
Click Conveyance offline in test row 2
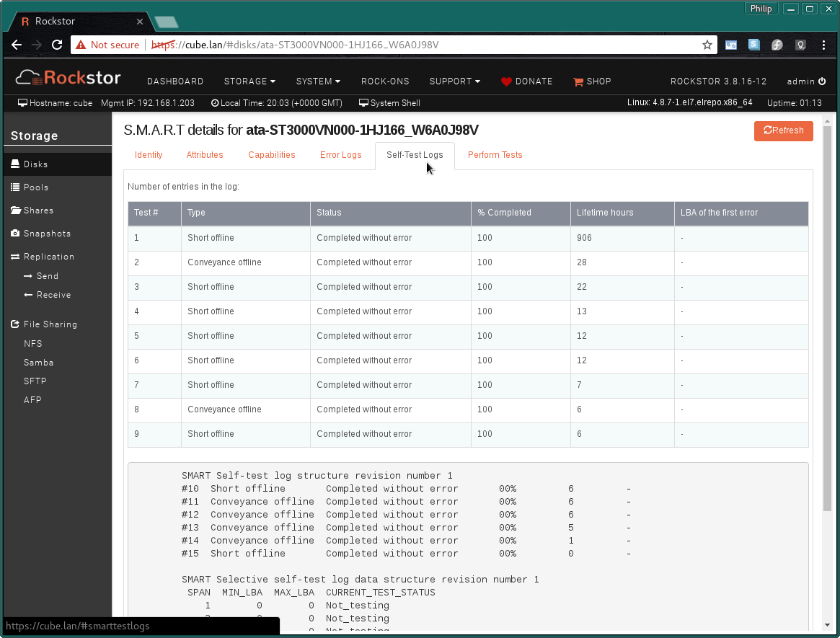click(224, 262)
